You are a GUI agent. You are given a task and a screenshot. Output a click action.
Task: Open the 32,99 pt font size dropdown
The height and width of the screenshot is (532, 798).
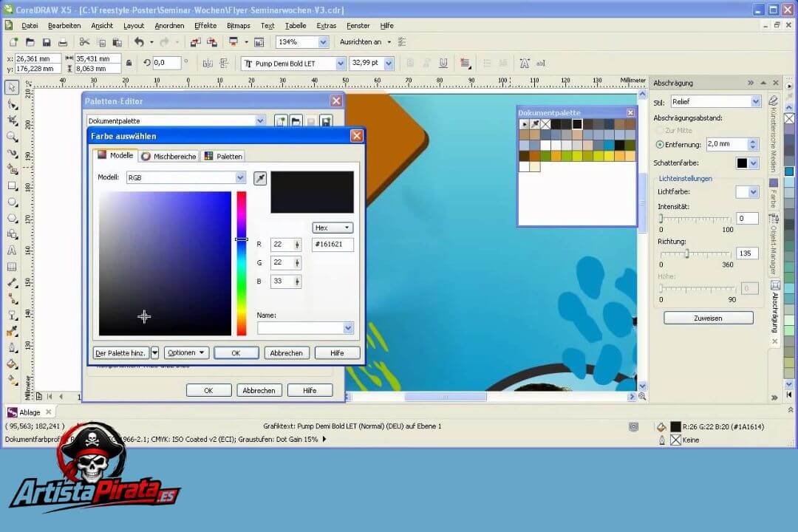pos(389,64)
